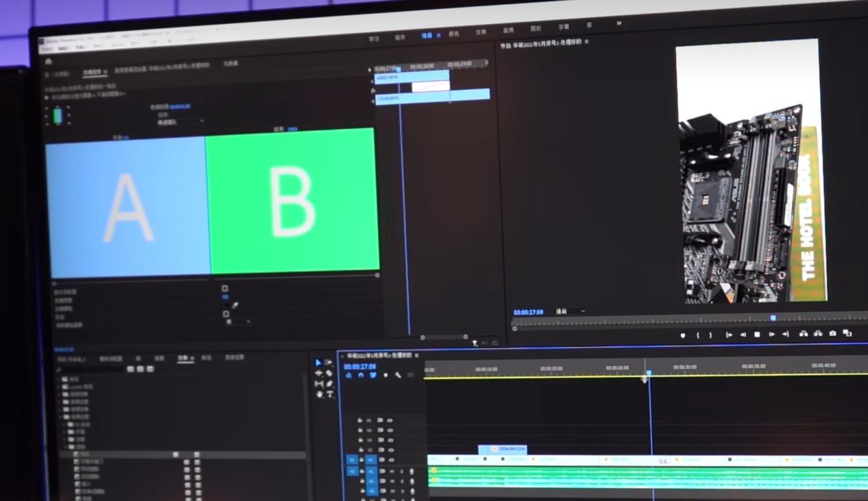Viewport: 868px width, 501px height.
Task: Select the Hand tool
Action: [319, 395]
